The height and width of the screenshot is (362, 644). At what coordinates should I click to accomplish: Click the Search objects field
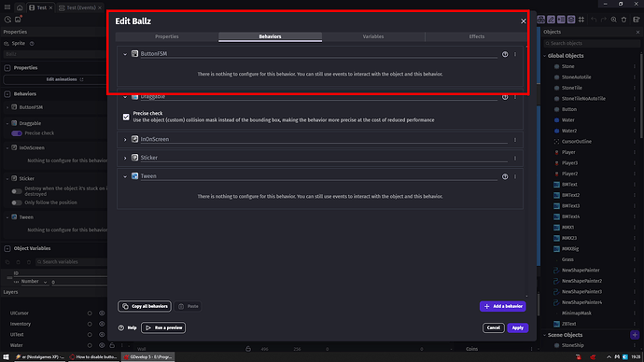(x=592, y=43)
